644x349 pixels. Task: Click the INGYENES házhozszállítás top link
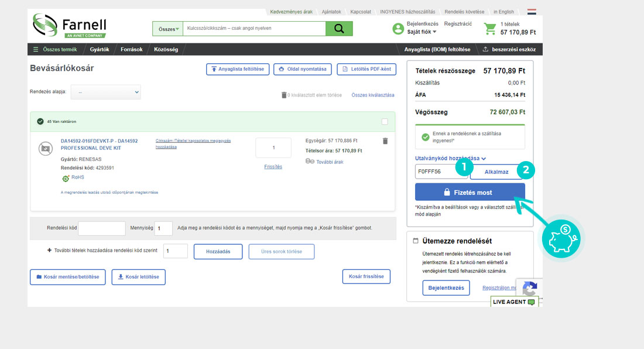(x=407, y=12)
